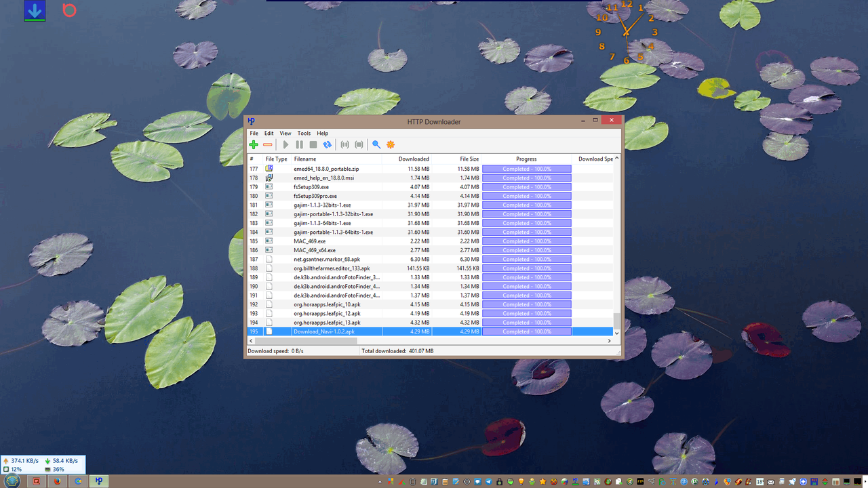This screenshot has width=868, height=488.
Task: Click HTTP Downloader window title-bar logo icon
Action: click(251, 121)
